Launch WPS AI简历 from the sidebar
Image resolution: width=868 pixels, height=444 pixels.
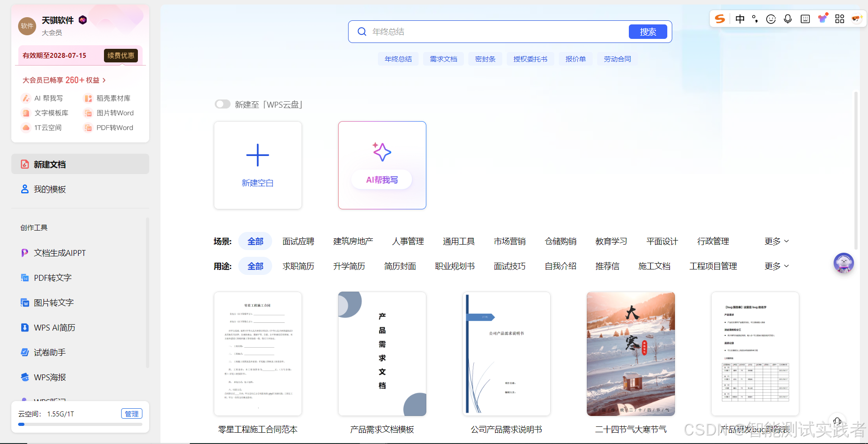pyautogui.click(x=55, y=327)
